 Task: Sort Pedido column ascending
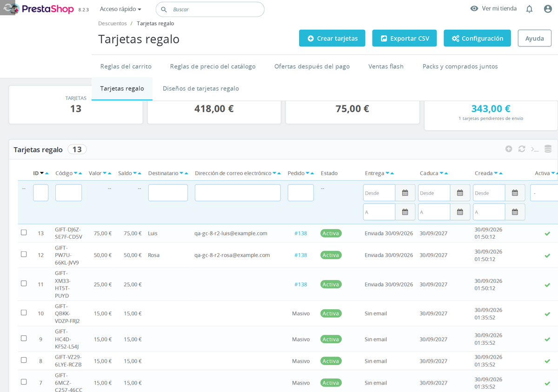coord(312,173)
